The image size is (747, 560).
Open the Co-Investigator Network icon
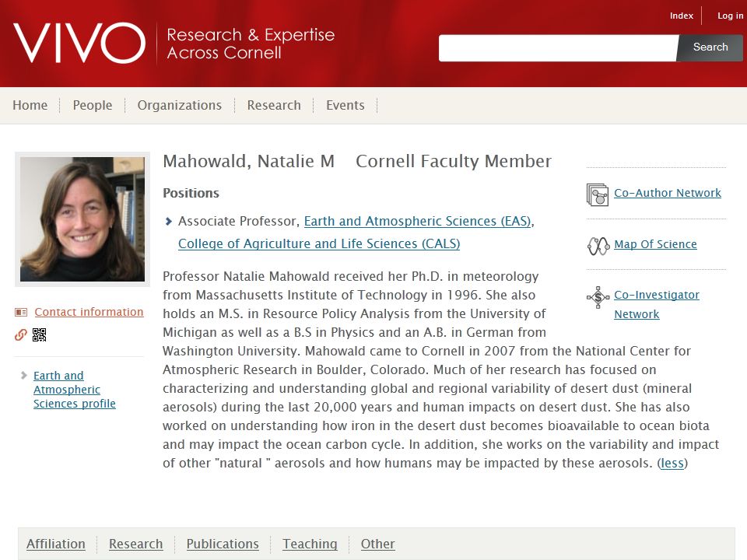pyautogui.click(x=598, y=297)
